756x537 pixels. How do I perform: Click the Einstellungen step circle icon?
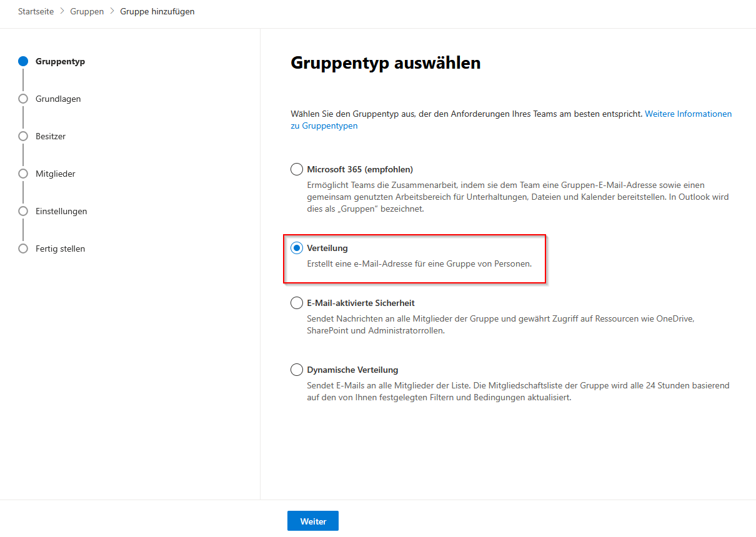coord(23,211)
